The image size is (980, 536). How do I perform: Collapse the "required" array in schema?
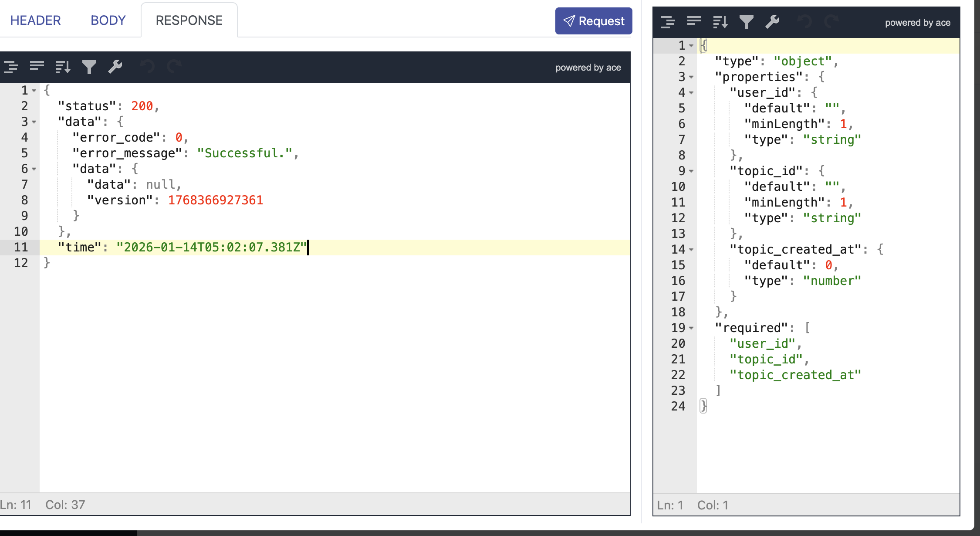[x=691, y=328]
